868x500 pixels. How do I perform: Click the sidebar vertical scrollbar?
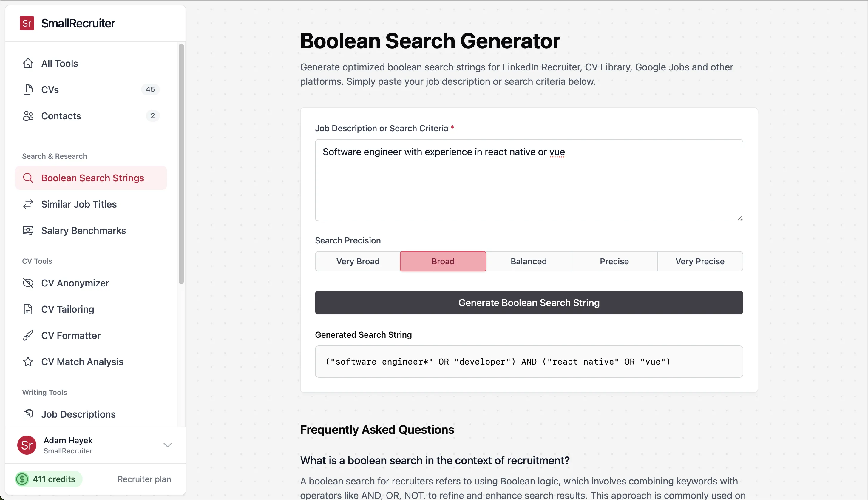click(181, 163)
